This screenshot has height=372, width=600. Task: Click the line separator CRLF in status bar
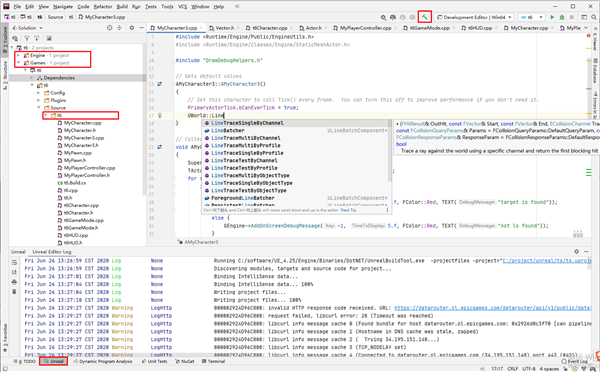pos(512,369)
